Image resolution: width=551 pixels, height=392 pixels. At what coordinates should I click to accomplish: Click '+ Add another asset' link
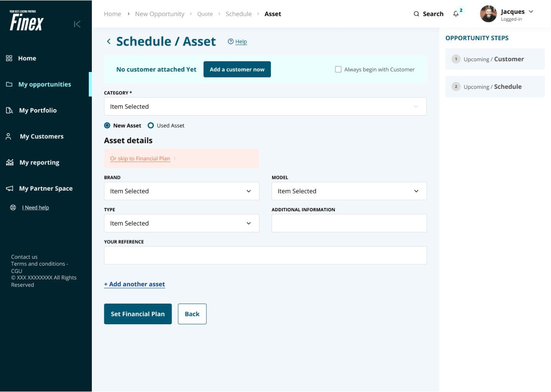click(x=135, y=284)
